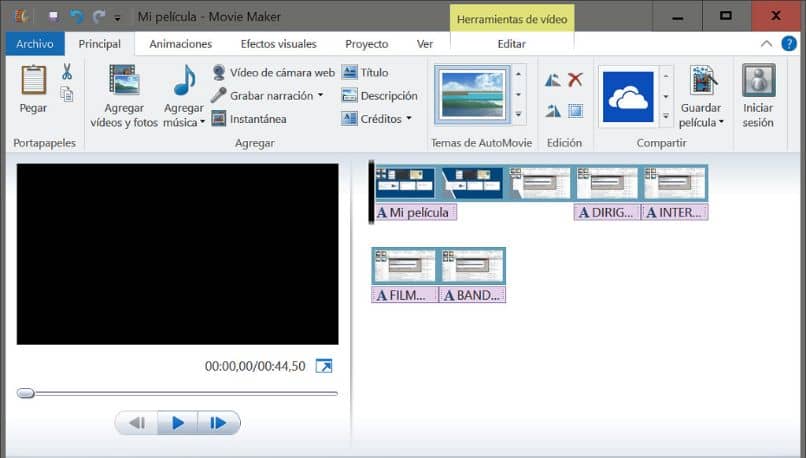
Task: Select the AutoMovie theme thumbnail
Action: click(472, 95)
